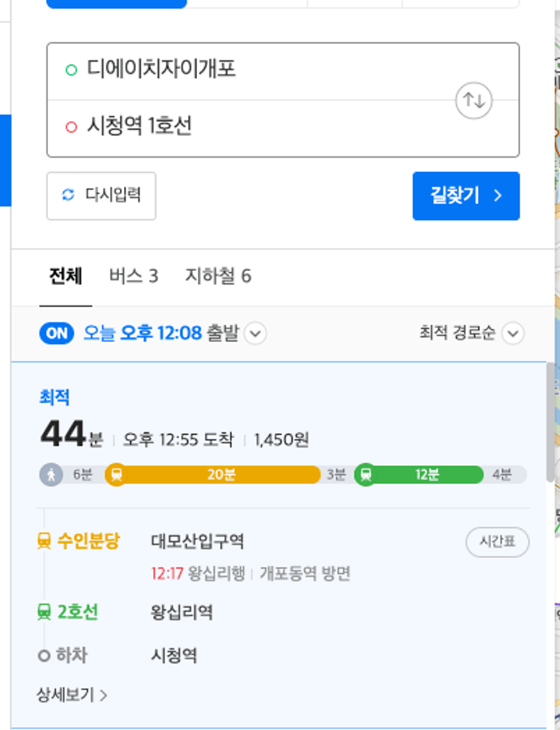The width and height of the screenshot is (560, 730).
Task: Click the refresh icon beside 다시입력
Action: pos(68,195)
